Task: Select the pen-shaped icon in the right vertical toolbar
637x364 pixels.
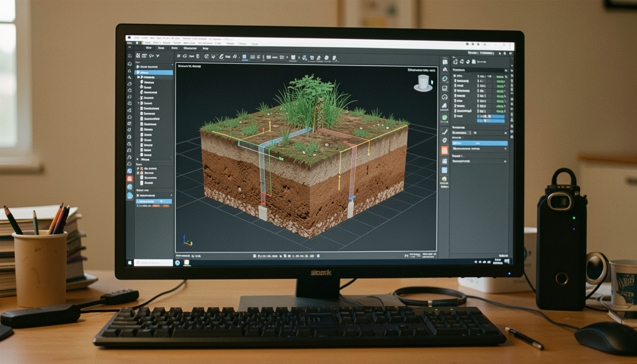Action: coord(445,131)
